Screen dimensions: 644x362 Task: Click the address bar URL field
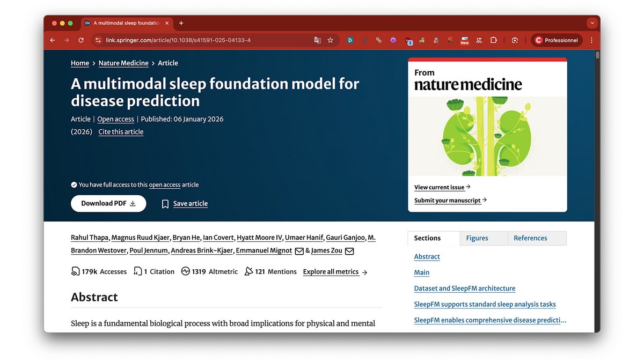(204, 40)
